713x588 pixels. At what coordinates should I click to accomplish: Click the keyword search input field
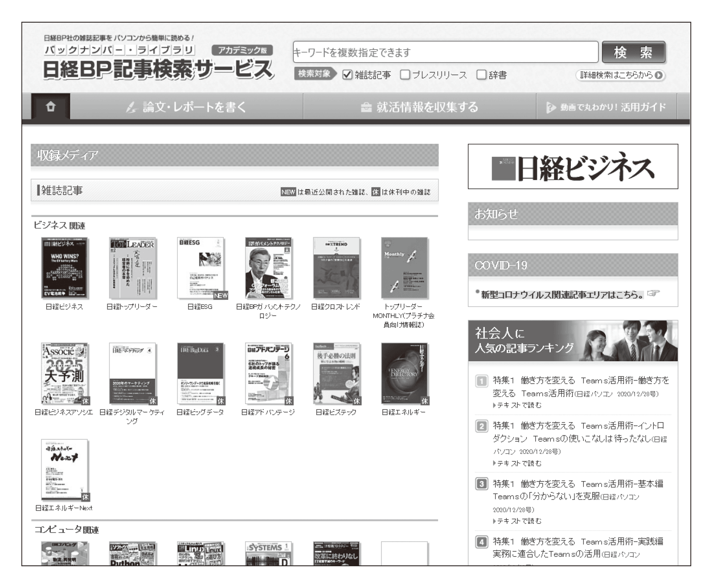(x=445, y=53)
